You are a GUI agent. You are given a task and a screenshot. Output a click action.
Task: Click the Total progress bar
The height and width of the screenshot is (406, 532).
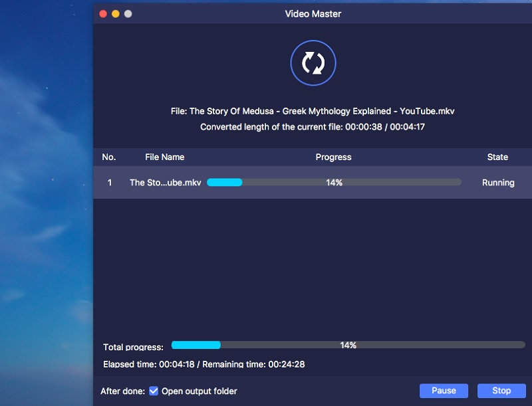click(x=348, y=345)
